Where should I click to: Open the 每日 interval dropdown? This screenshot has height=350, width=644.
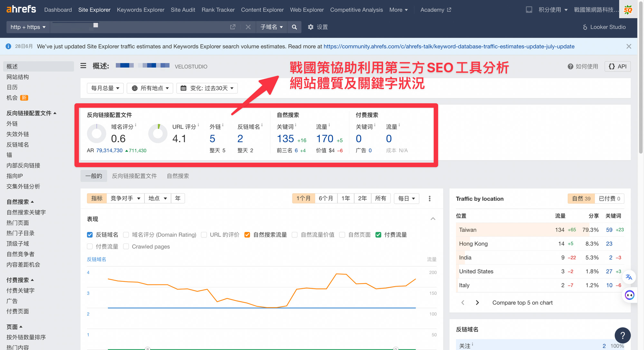coord(406,198)
